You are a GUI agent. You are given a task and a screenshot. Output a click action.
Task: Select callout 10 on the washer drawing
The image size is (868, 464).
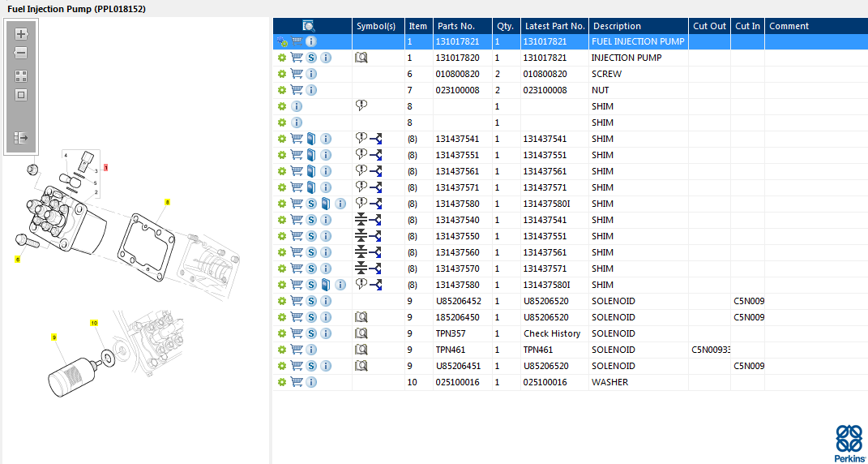coord(93,323)
